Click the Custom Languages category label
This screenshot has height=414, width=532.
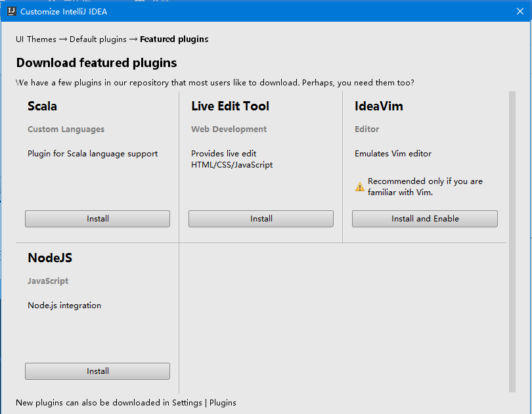point(66,129)
